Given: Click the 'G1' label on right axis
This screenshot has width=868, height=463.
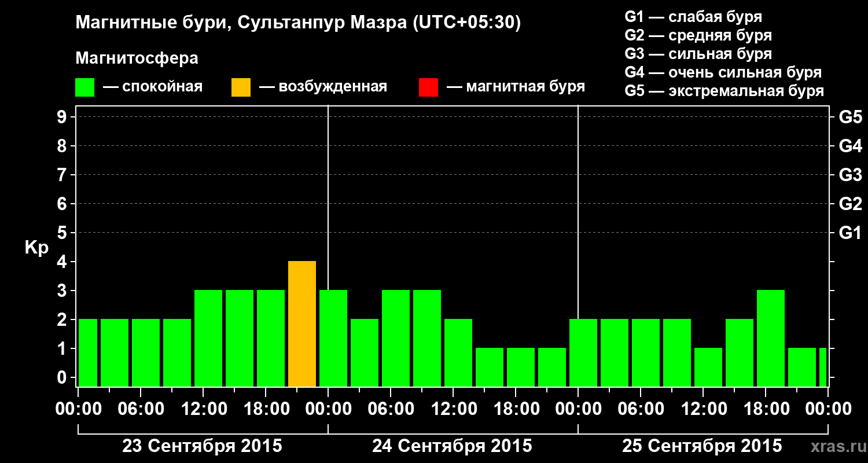Looking at the screenshot, I should (x=851, y=233).
